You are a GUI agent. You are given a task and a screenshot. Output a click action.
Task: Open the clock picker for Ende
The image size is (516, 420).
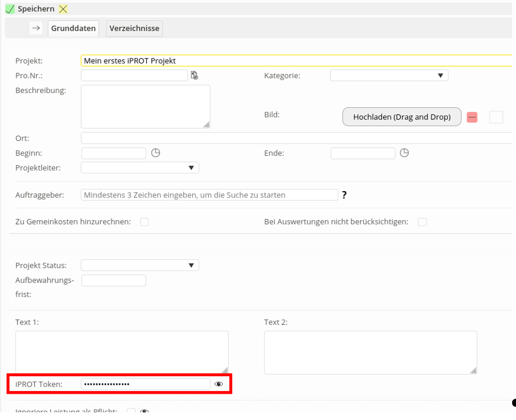pyautogui.click(x=404, y=153)
